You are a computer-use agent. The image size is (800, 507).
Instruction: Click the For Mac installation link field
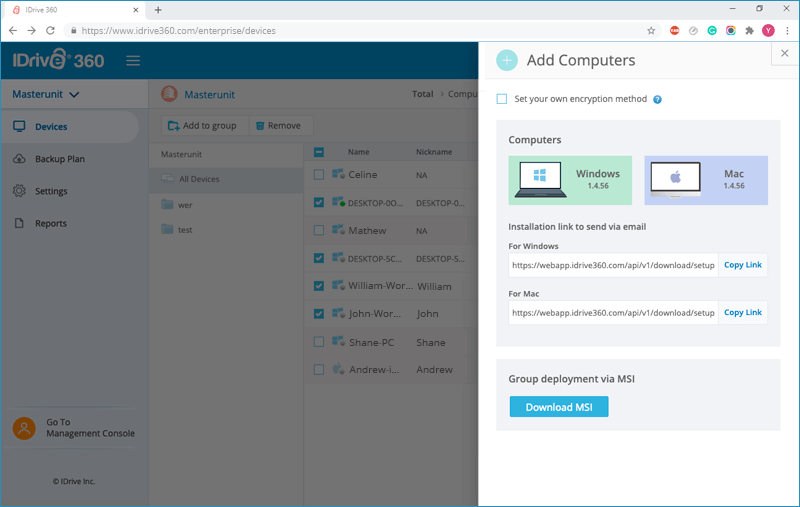613,312
